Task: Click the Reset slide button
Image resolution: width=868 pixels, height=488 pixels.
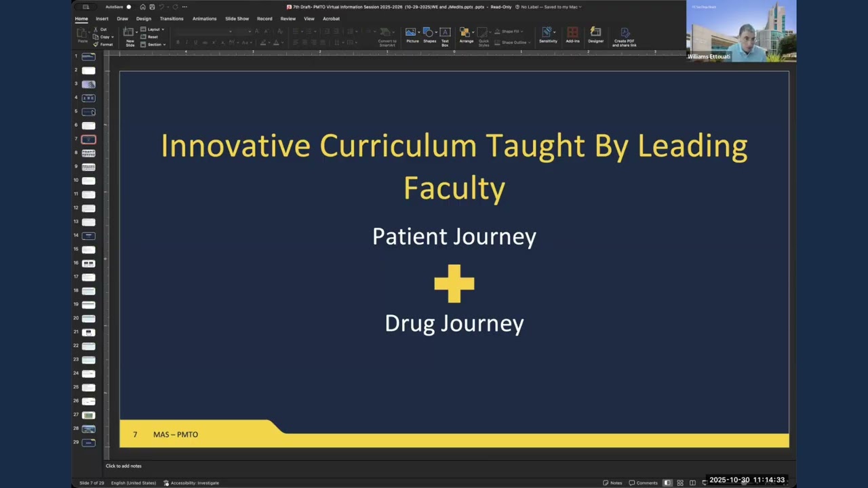Action: click(149, 37)
